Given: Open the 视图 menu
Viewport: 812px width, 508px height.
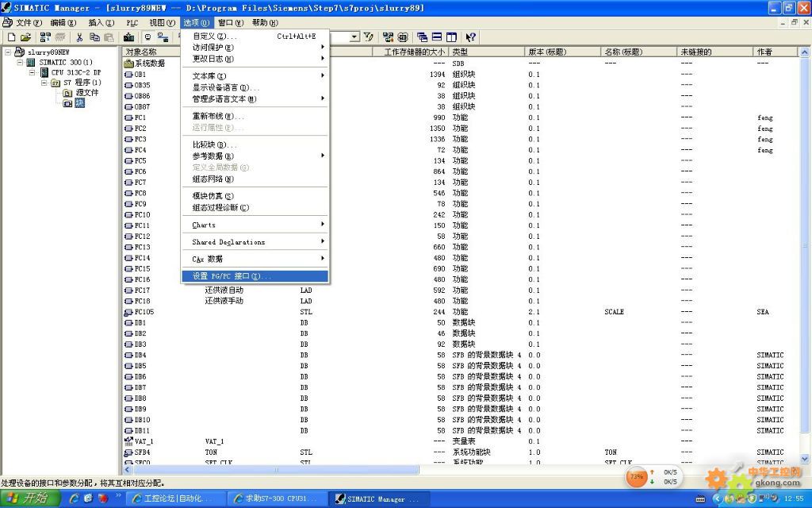Looking at the screenshot, I should [162, 23].
